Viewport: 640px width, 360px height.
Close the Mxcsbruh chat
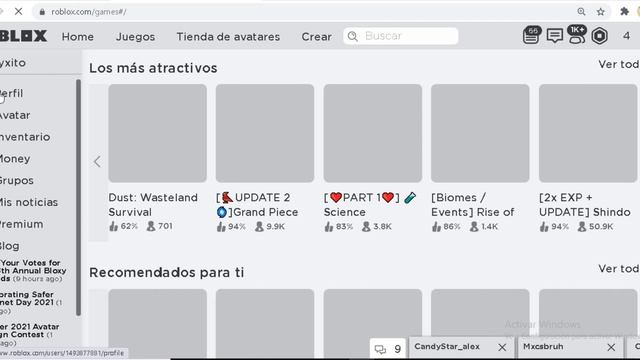[611, 347]
